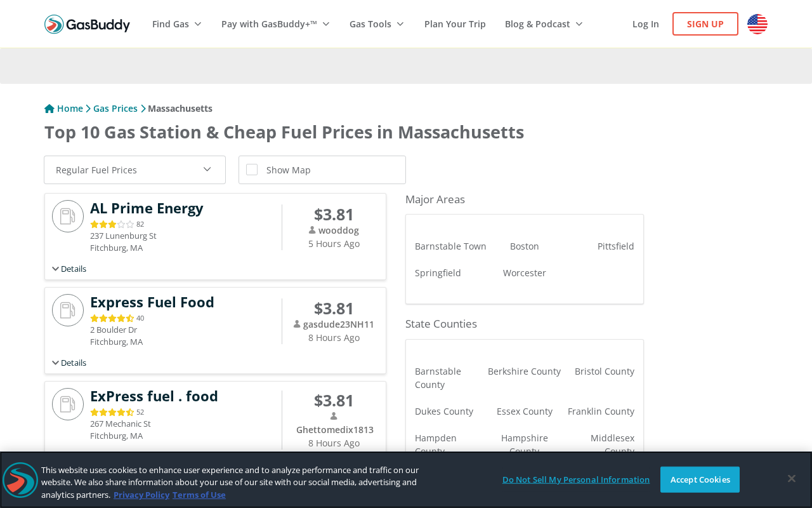This screenshot has width=812, height=508.
Task: Open the Regular Fuel Prices dropdown
Action: (x=134, y=170)
